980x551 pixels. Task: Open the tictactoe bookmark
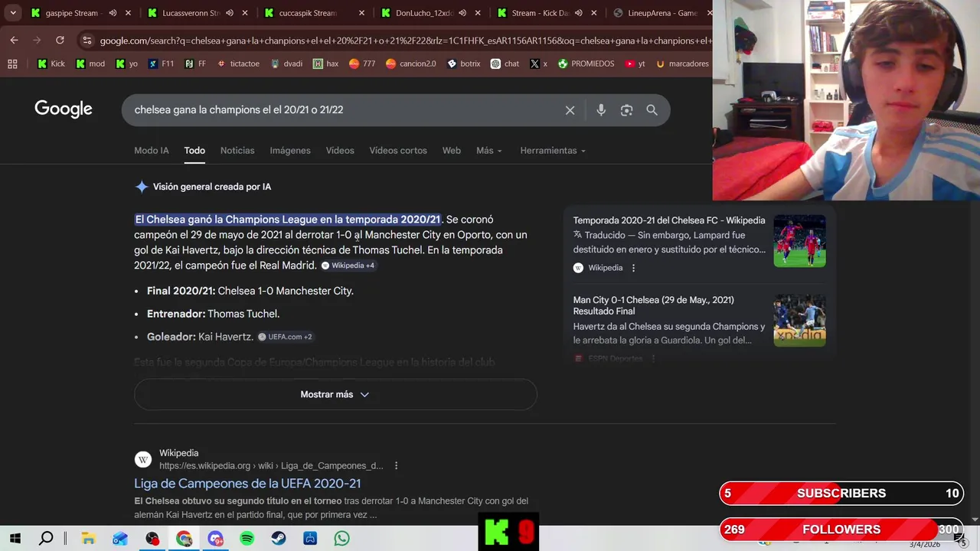pyautogui.click(x=238, y=64)
